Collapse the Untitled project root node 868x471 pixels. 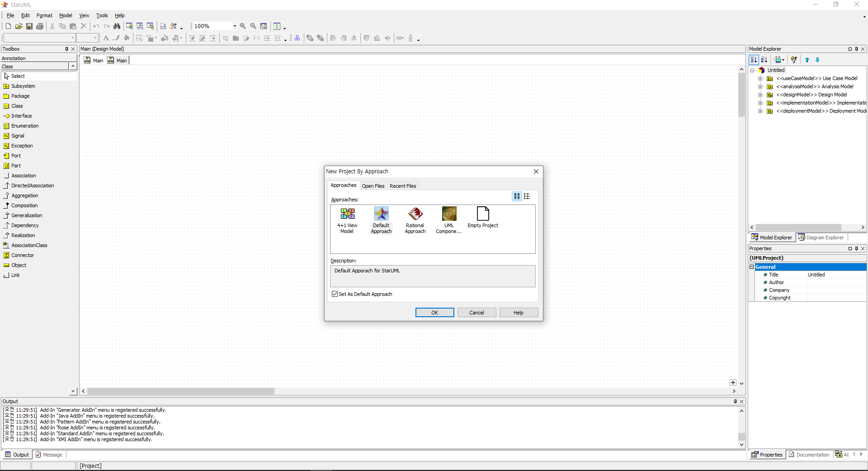pos(752,71)
